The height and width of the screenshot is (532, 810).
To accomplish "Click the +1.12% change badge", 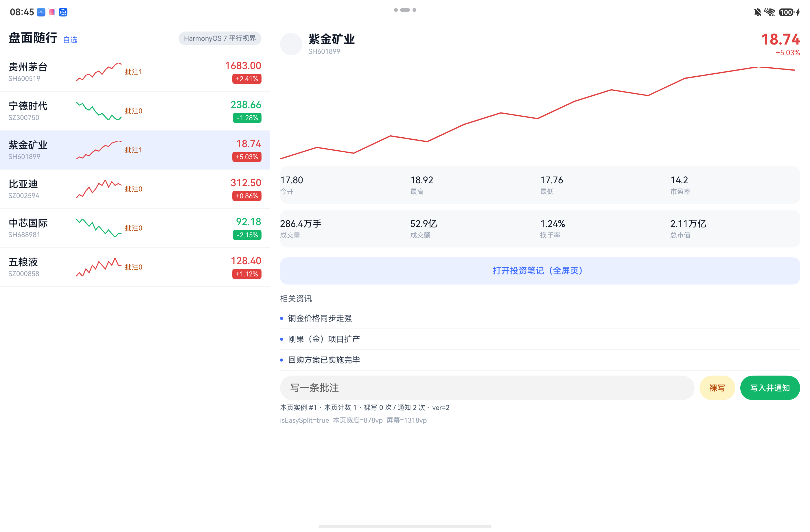I will click(247, 274).
